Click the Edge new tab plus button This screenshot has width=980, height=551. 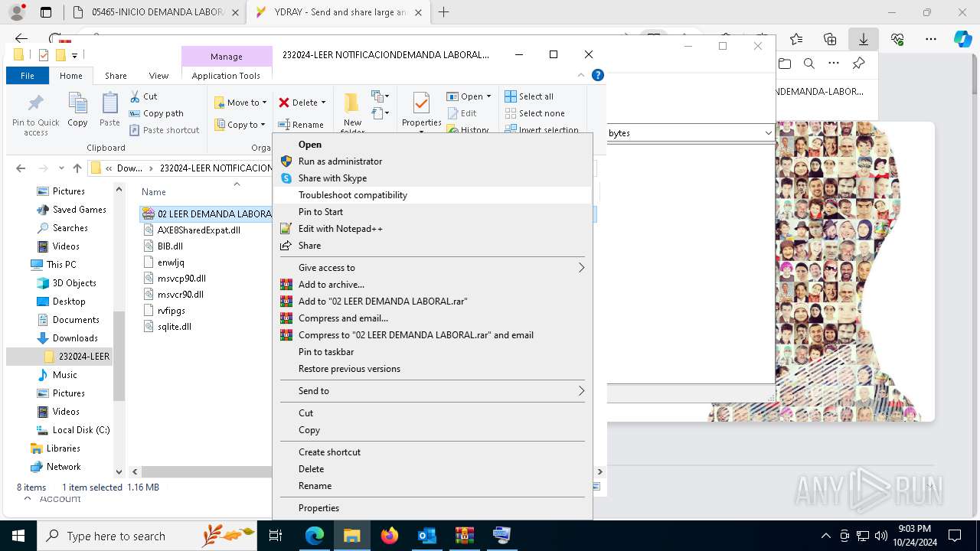click(443, 12)
